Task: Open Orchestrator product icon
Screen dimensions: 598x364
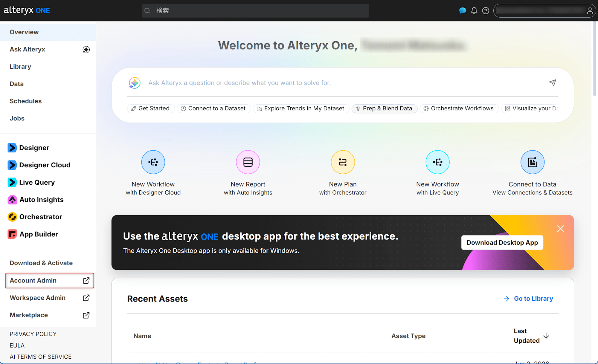Action: [12, 217]
